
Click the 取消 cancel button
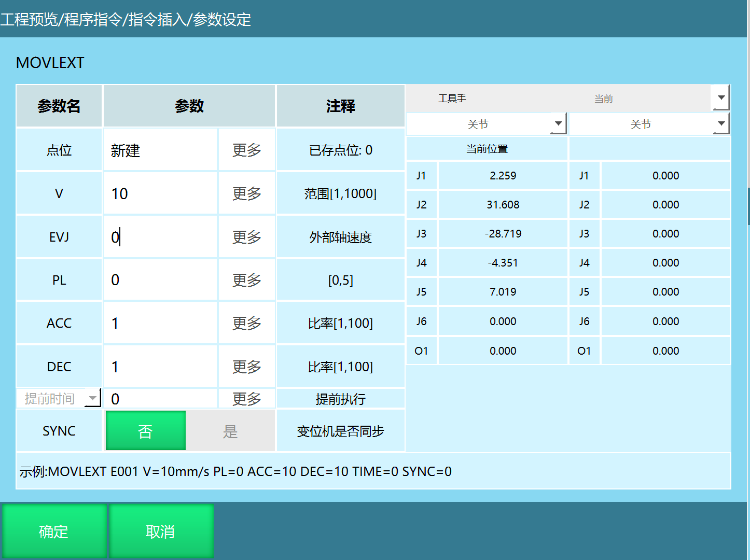pos(161,531)
